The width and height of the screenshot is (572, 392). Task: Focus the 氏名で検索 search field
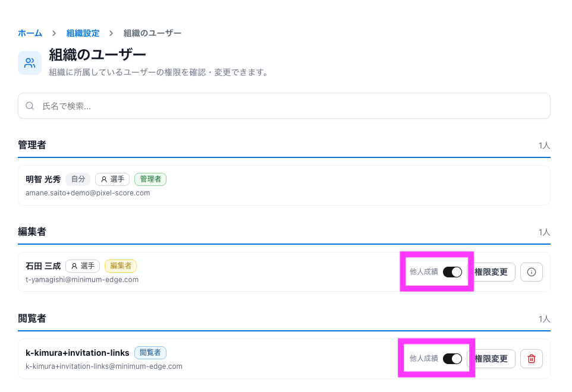tap(284, 106)
